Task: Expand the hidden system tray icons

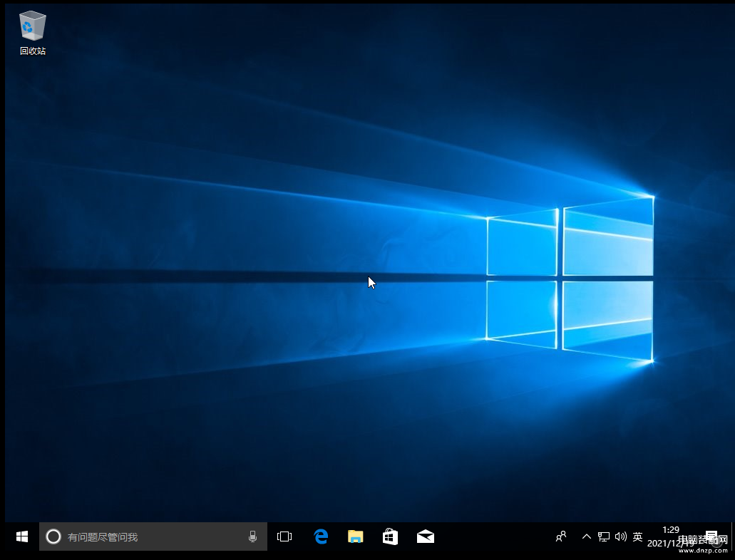Action: pyautogui.click(x=587, y=536)
